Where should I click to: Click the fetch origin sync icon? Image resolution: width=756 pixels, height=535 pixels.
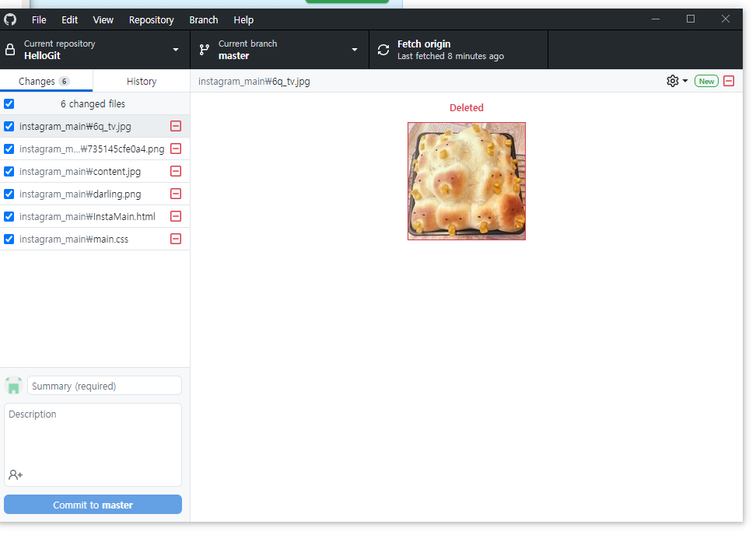pos(383,50)
